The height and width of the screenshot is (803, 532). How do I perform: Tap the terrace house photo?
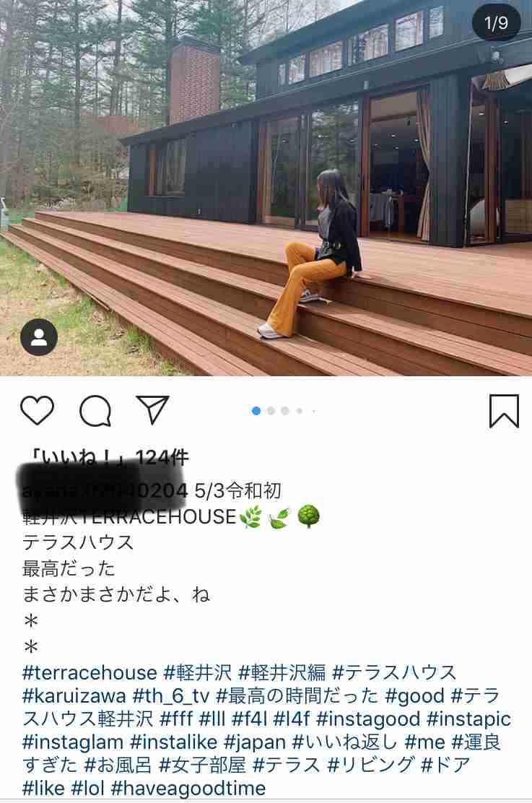pyautogui.click(x=266, y=188)
